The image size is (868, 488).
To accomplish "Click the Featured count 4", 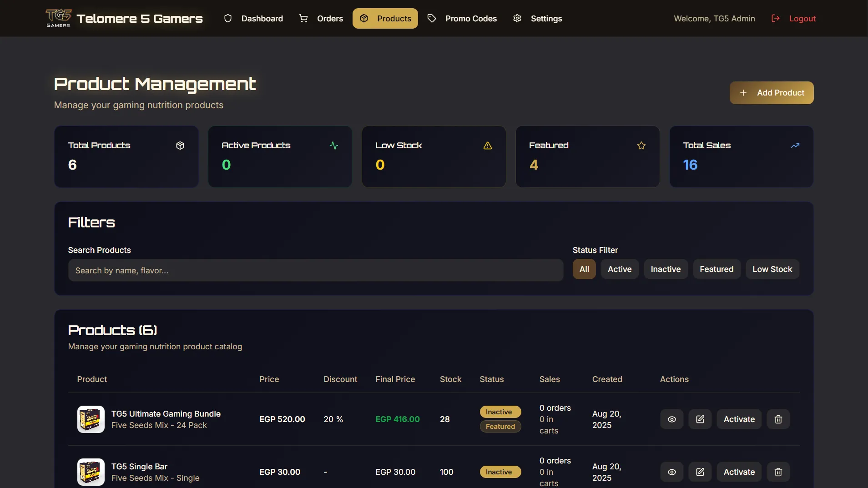I will [534, 165].
